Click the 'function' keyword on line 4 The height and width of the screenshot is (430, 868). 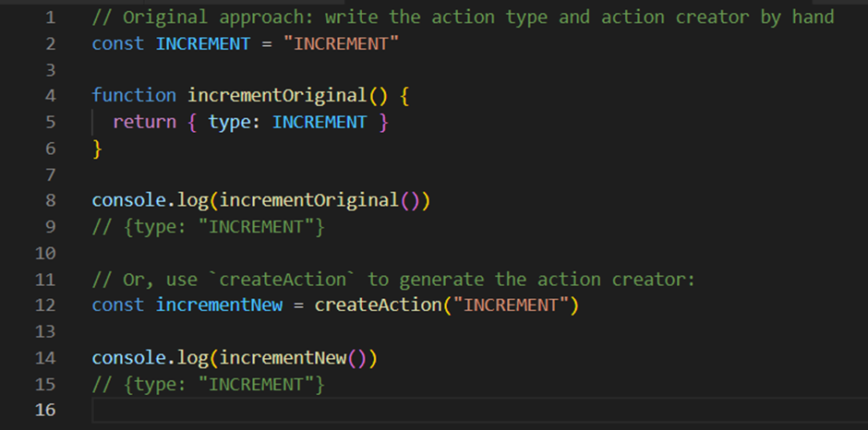(134, 96)
